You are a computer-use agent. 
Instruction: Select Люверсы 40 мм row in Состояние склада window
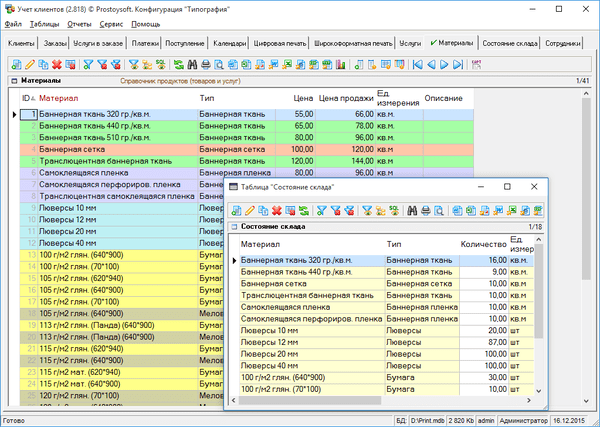(387, 366)
